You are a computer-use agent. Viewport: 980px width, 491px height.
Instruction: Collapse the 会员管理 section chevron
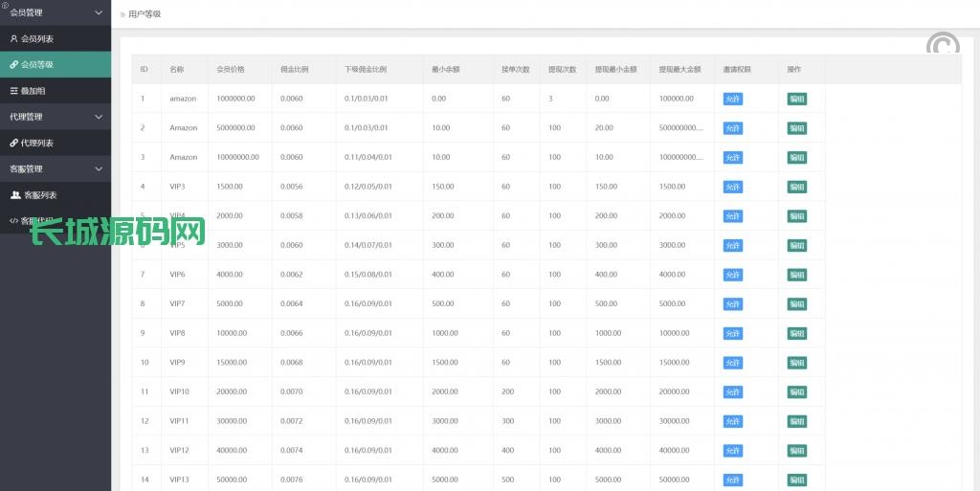[x=99, y=13]
